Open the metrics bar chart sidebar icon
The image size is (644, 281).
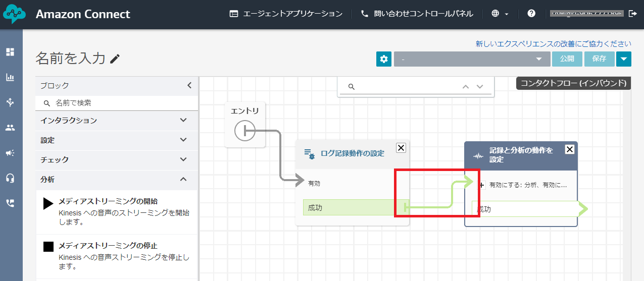pyautogui.click(x=10, y=77)
